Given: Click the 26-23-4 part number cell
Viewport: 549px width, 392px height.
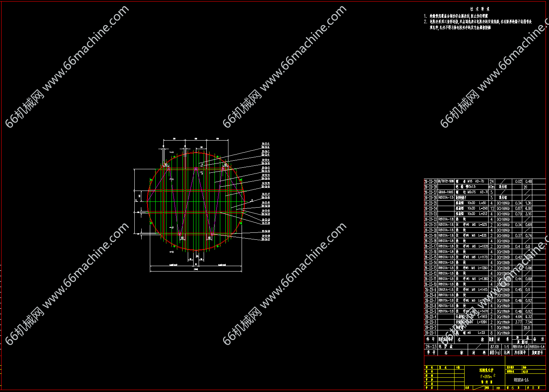Looking at the screenshot, I should [430, 316].
